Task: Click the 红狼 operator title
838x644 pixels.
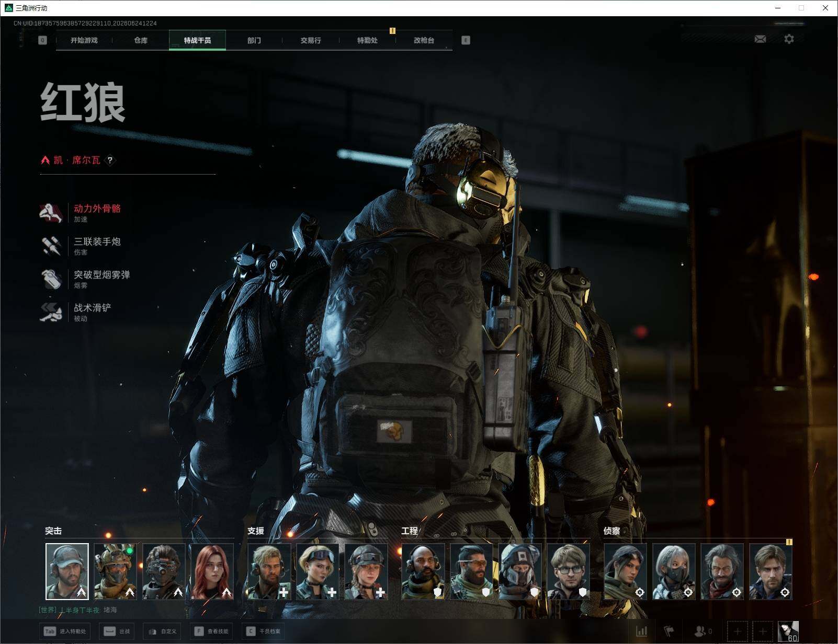Action: [x=83, y=102]
